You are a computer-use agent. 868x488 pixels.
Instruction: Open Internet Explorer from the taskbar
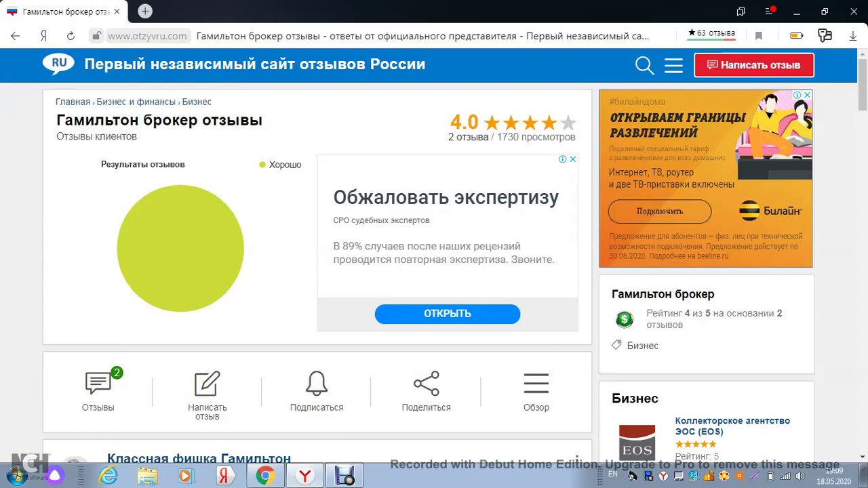108,476
